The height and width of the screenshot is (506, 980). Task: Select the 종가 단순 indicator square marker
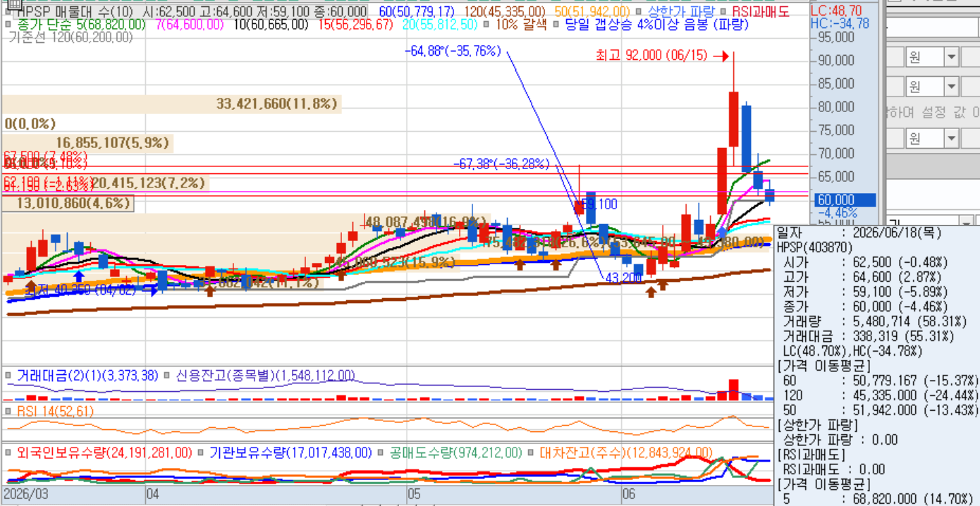(8, 25)
